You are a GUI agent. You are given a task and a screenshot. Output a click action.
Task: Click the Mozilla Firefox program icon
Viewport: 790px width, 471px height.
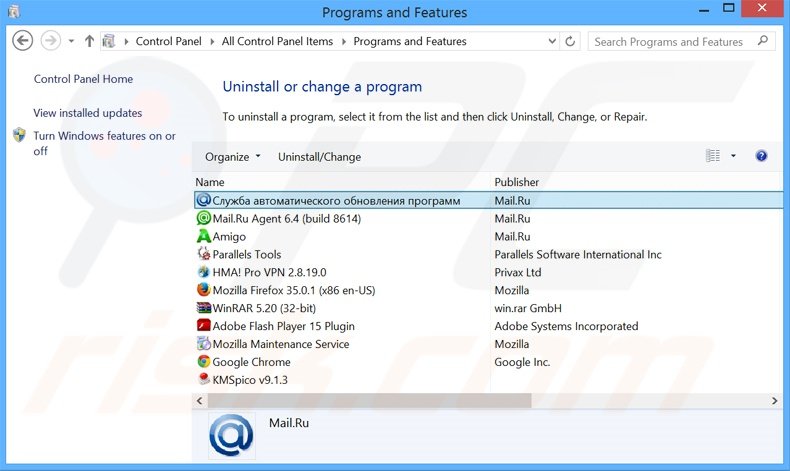point(204,290)
